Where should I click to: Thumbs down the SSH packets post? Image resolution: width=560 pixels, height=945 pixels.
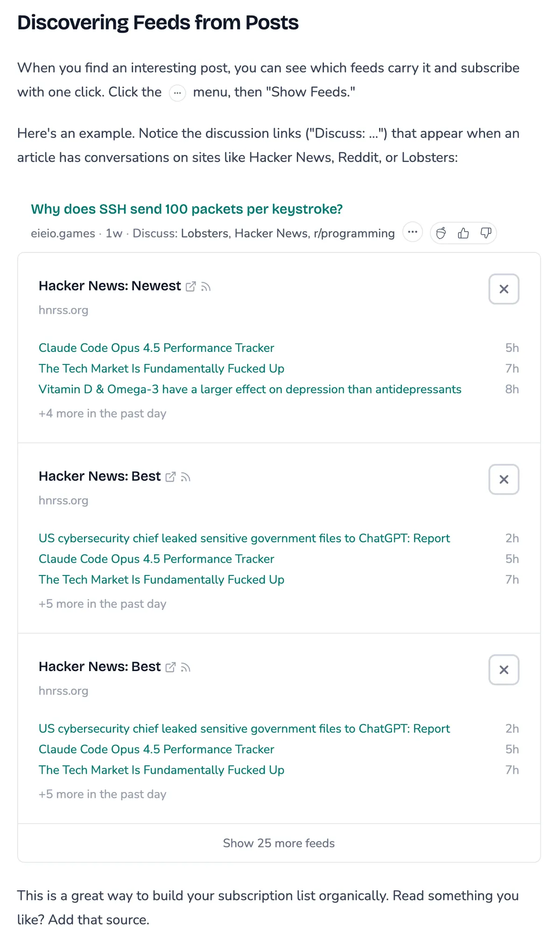pyautogui.click(x=486, y=233)
